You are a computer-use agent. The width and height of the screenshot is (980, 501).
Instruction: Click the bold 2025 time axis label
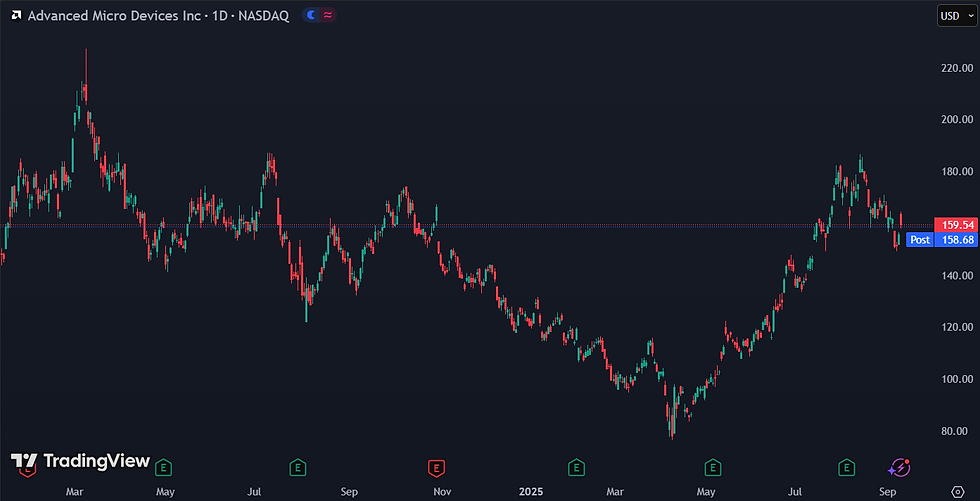(x=531, y=492)
